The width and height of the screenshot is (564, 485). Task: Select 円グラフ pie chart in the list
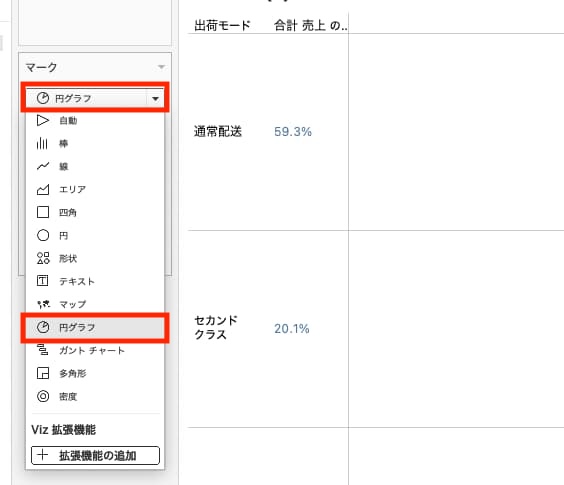coord(95,327)
